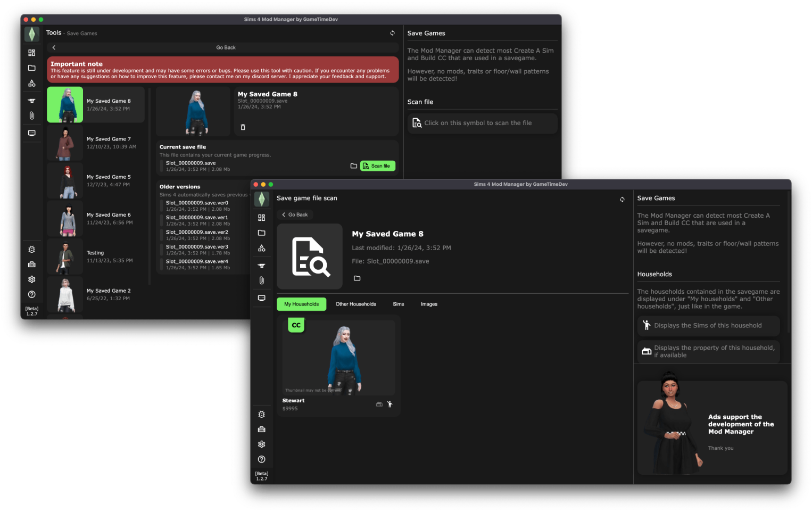Click the Sims display icon on Stewart's card
This screenshot has width=812, height=512.
point(390,404)
